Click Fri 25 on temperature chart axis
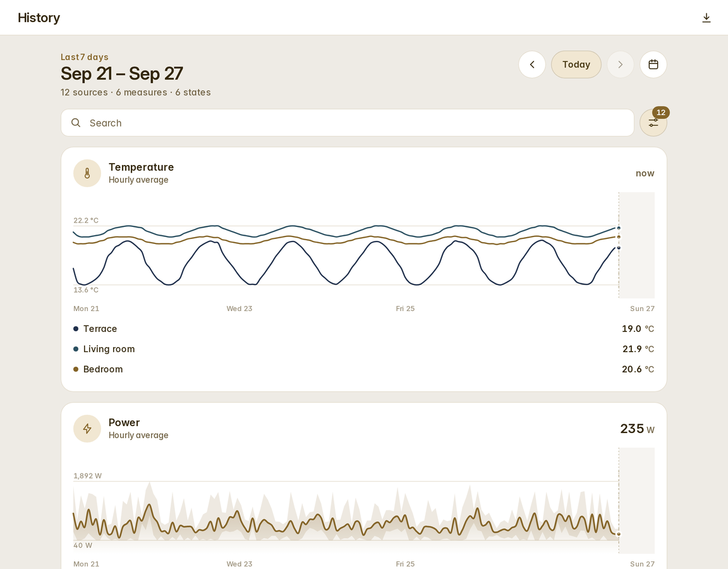Viewport: 728px width, 569px height. [x=405, y=309]
